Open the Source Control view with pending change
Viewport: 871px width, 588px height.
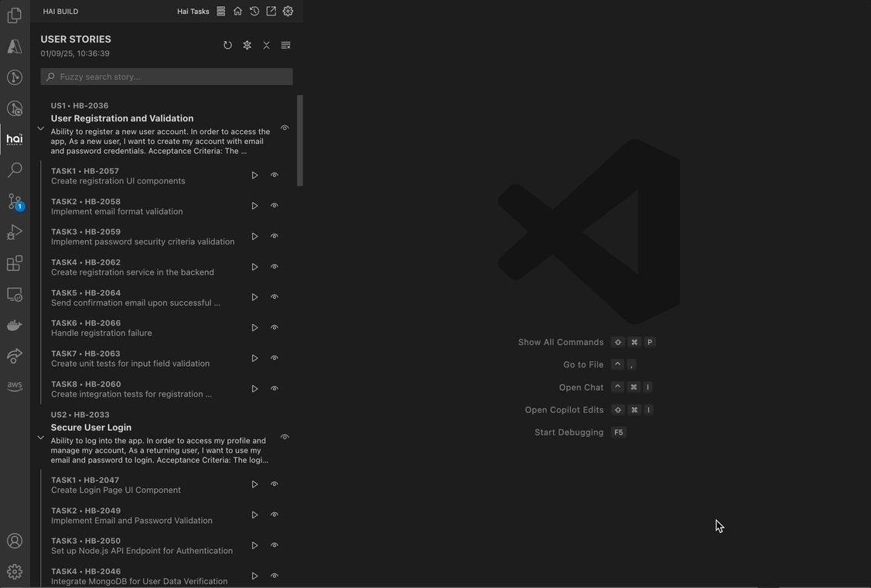click(x=14, y=201)
